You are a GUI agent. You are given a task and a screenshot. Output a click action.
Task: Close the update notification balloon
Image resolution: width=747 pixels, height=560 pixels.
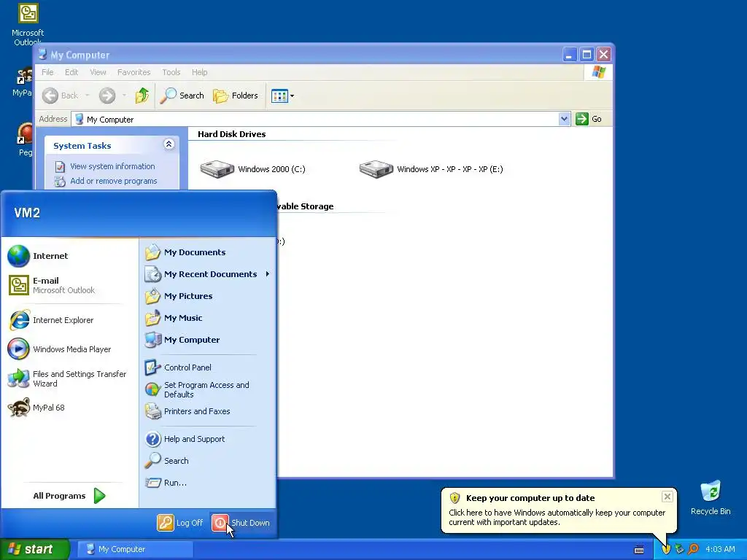pyautogui.click(x=667, y=497)
